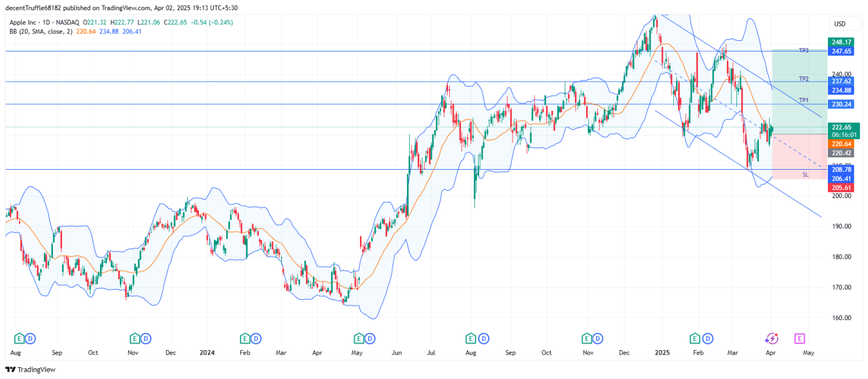
Task: Click the red 205.61 stop price label
Action: pos(841,187)
